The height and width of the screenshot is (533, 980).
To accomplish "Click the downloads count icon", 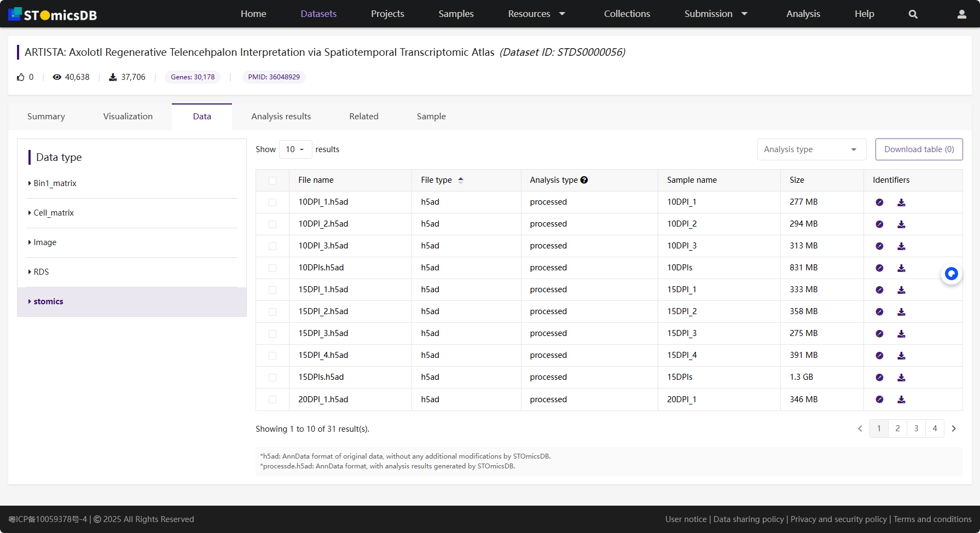I will click(113, 77).
